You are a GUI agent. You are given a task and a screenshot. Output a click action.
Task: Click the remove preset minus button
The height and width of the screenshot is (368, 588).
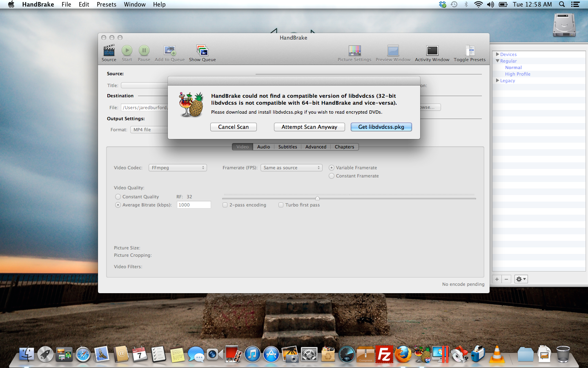tap(506, 279)
